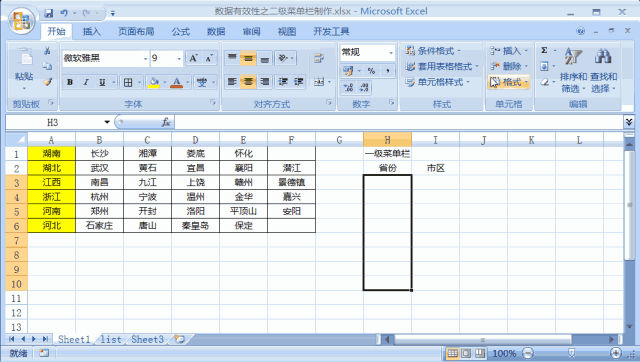Increase the decimal places
The width and height of the screenshot is (640, 362).
pos(348,87)
